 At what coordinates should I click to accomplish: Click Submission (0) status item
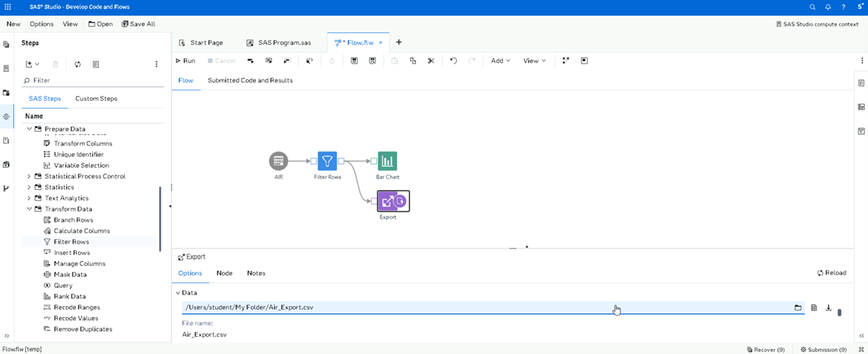(824, 349)
